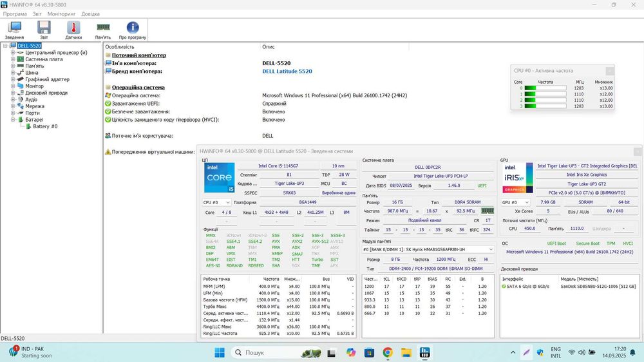Image resolution: width=644 pixels, height=362 pixels.
Task: Open the Моніторинг menu
Action: pos(61,14)
